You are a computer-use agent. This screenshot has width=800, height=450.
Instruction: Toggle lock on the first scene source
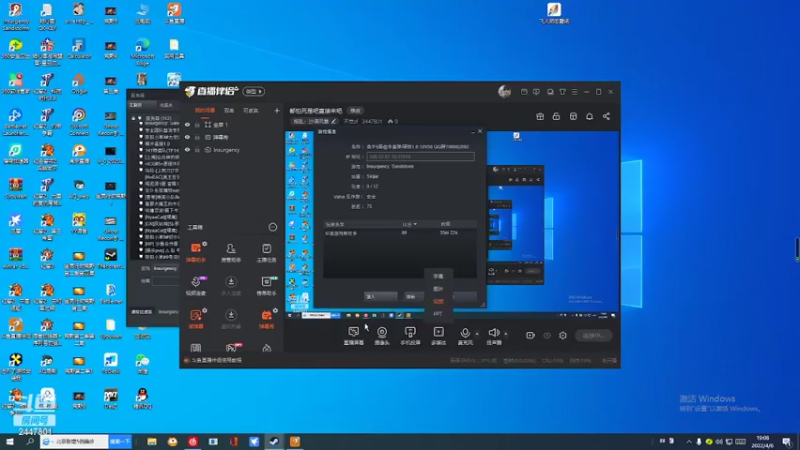pyautogui.click(x=197, y=124)
